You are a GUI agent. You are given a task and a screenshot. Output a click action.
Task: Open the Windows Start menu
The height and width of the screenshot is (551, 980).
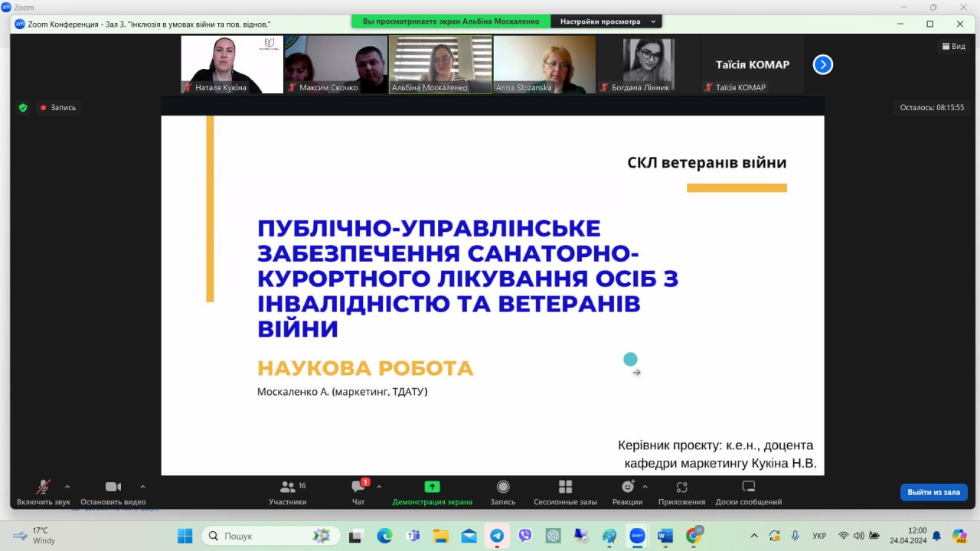(x=185, y=536)
